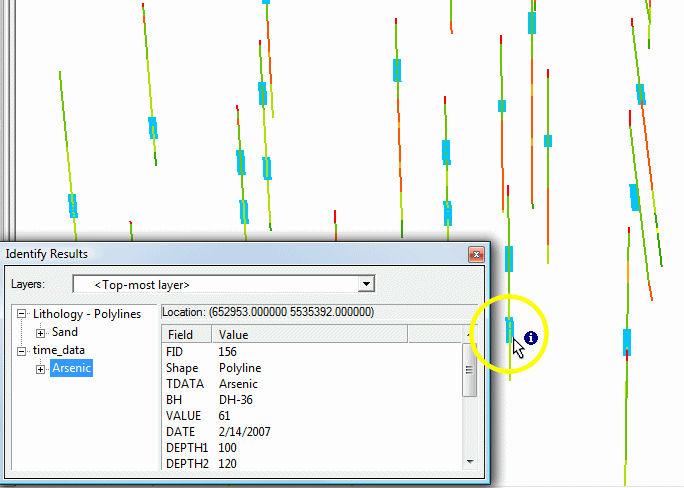Click the Field column header
684x488 pixels.
click(x=187, y=334)
